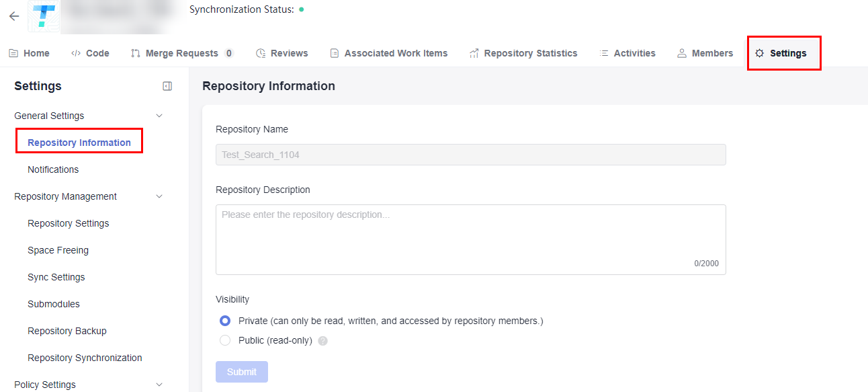This screenshot has height=392, width=868.
Task: Click the Submit button
Action: 242,372
